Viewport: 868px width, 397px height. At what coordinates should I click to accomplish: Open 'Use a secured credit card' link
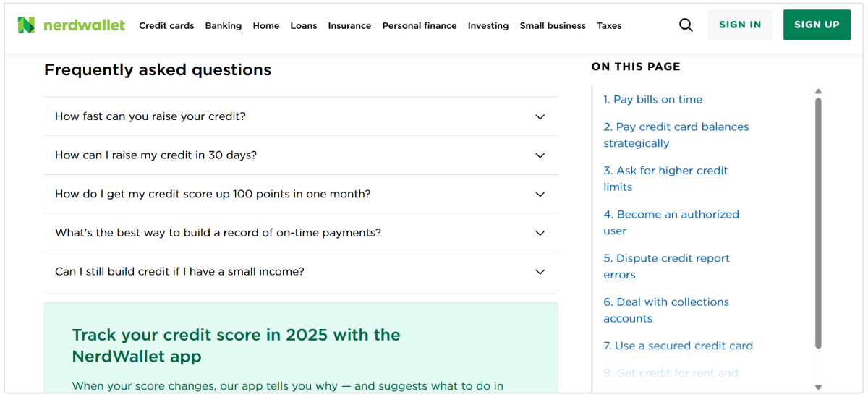point(678,346)
